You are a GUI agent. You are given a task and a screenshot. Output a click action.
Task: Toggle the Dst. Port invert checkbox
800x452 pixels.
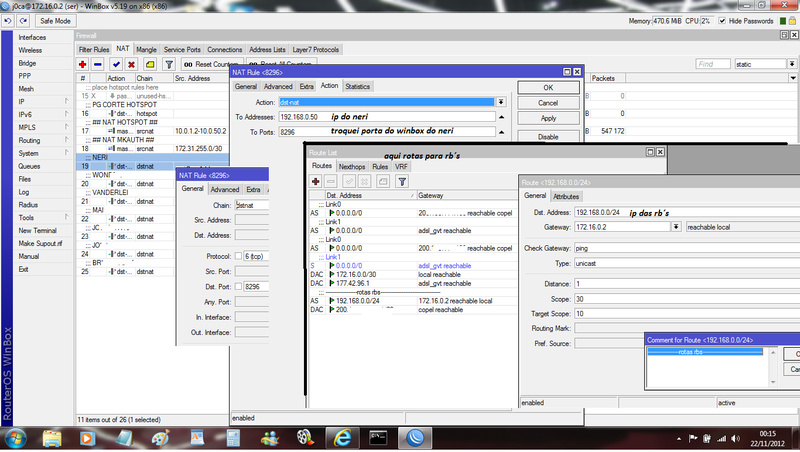point(238,287)
